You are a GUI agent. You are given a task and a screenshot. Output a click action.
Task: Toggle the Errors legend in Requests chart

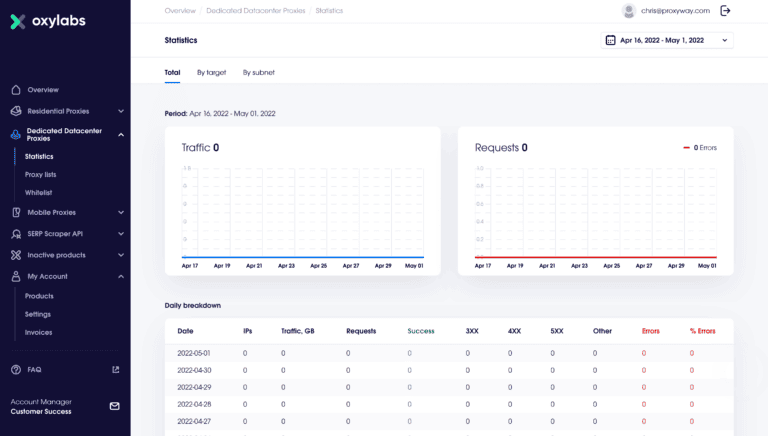[699, 148]
